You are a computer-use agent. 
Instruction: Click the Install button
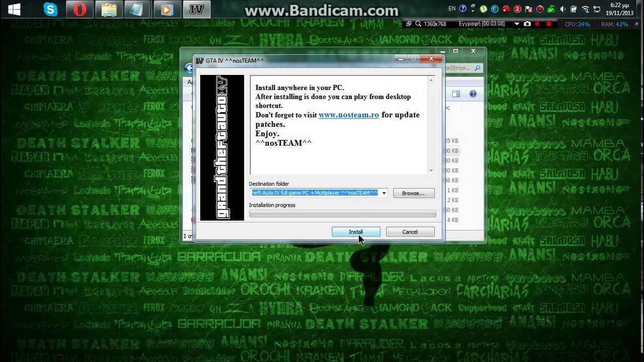[x=356, y=232]
